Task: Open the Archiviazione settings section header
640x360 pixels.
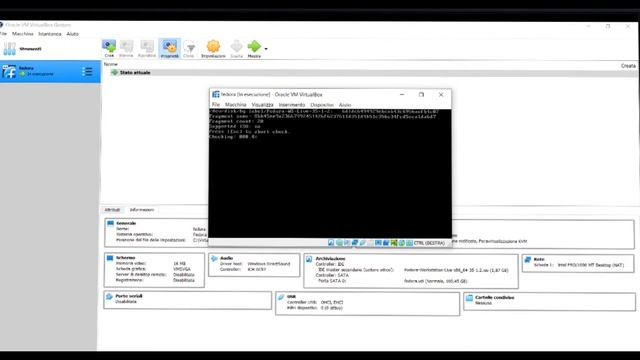Action: [x=330, y=259]
